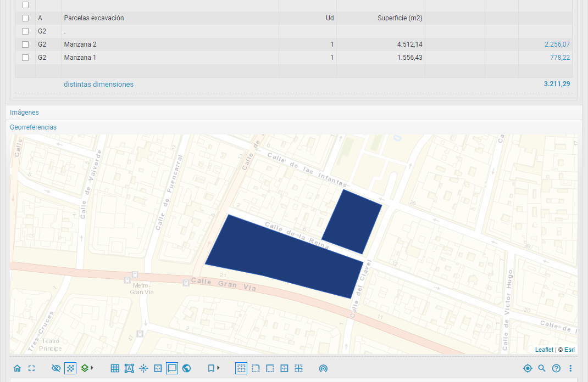This screenshot has height=382, width=588.
Task: Expand the bookmark dropdown in toolbar
Action: 213,368
